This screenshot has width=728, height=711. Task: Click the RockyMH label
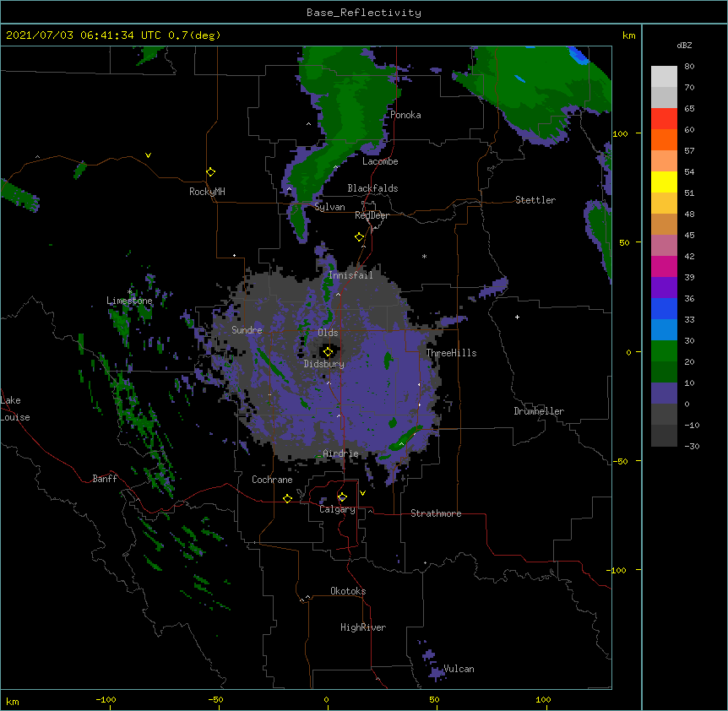(x=207, y=192)
